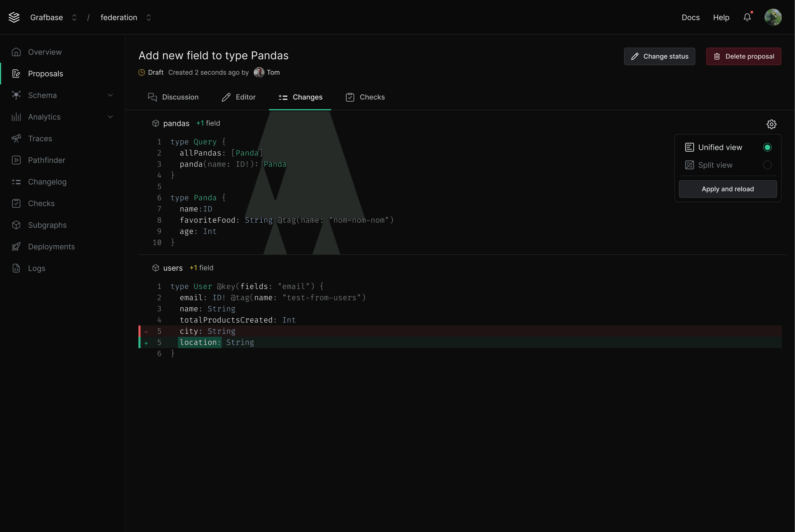The width and height of the screenshot is (795, 532).
Task: Click Delete proposal
Action: point(744,56)
